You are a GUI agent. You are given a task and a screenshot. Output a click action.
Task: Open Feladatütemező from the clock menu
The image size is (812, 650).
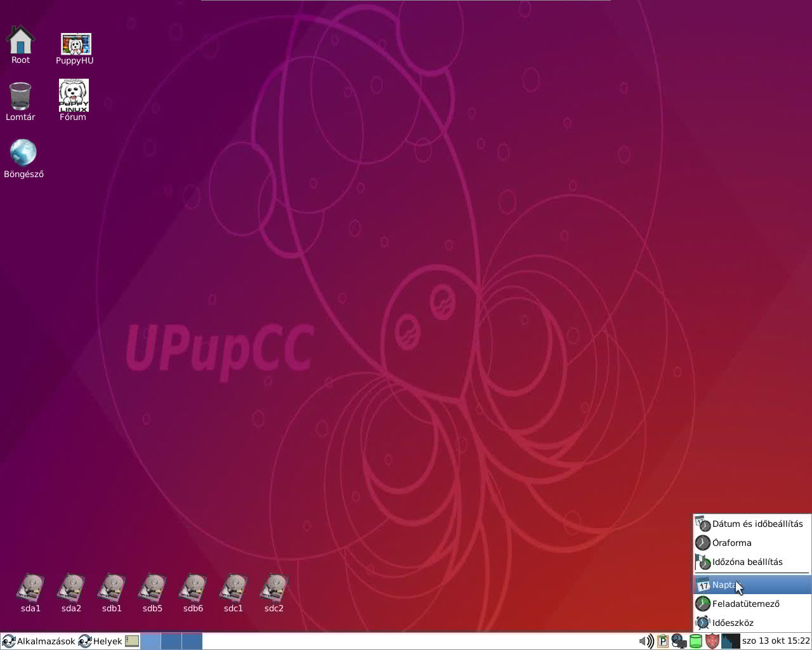pos(752,604)
